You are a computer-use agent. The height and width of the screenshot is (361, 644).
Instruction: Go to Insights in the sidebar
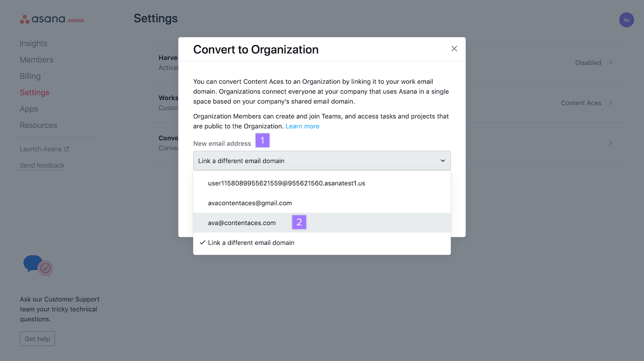point(34,43)
